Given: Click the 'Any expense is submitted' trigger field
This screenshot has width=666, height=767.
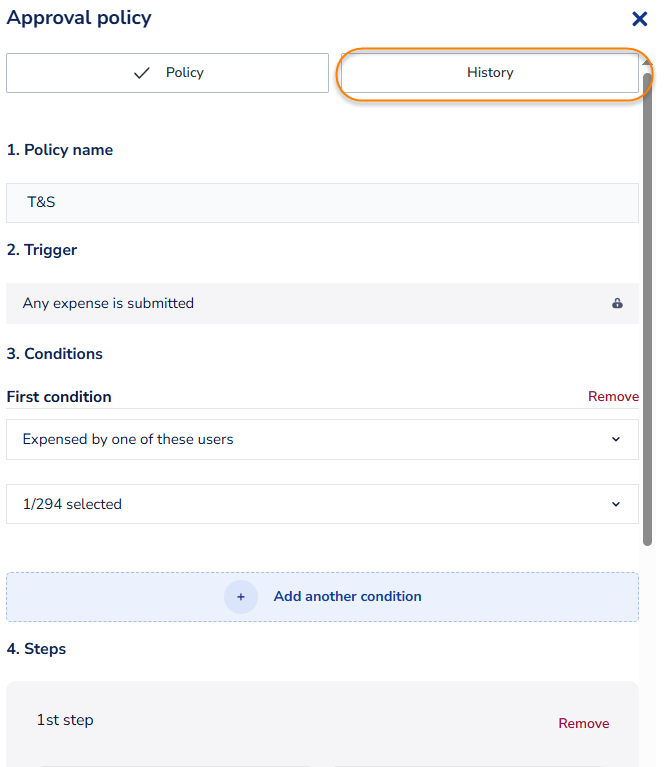Looking at the screenshot, I should coord(300,303).
